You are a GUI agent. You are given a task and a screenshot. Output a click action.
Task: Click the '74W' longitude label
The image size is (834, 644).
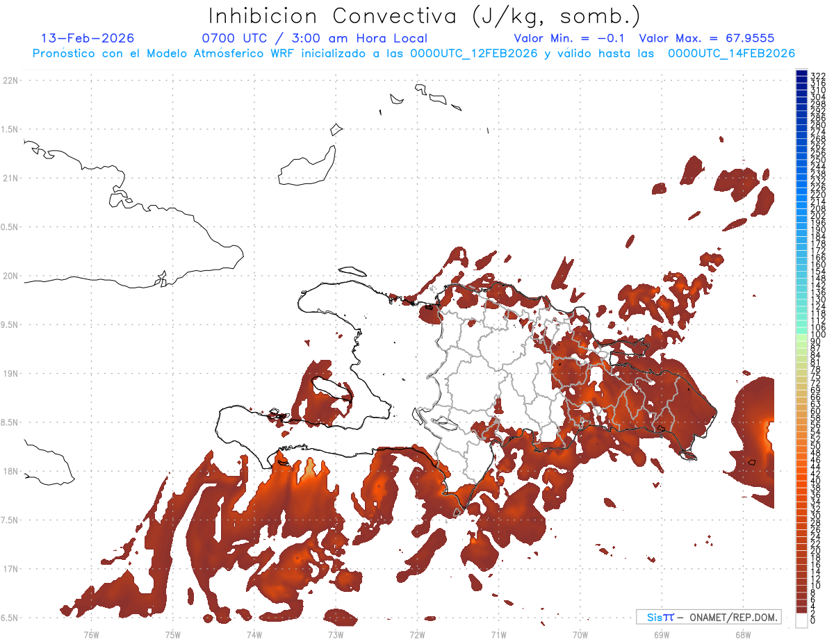(x=254, y=634)
